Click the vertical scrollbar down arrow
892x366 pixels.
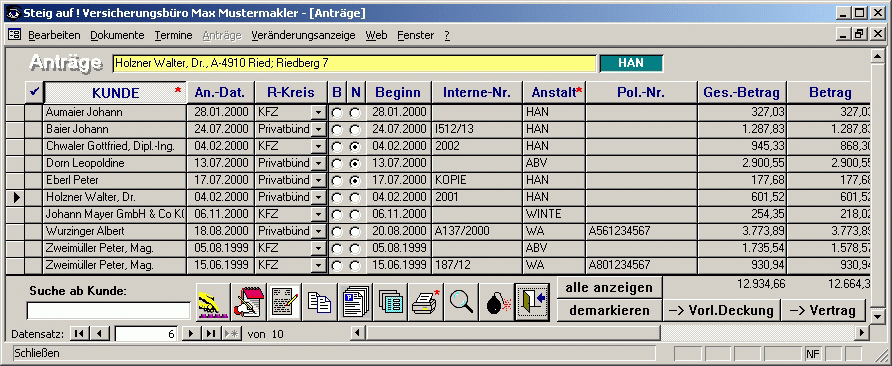pos(878,315)
